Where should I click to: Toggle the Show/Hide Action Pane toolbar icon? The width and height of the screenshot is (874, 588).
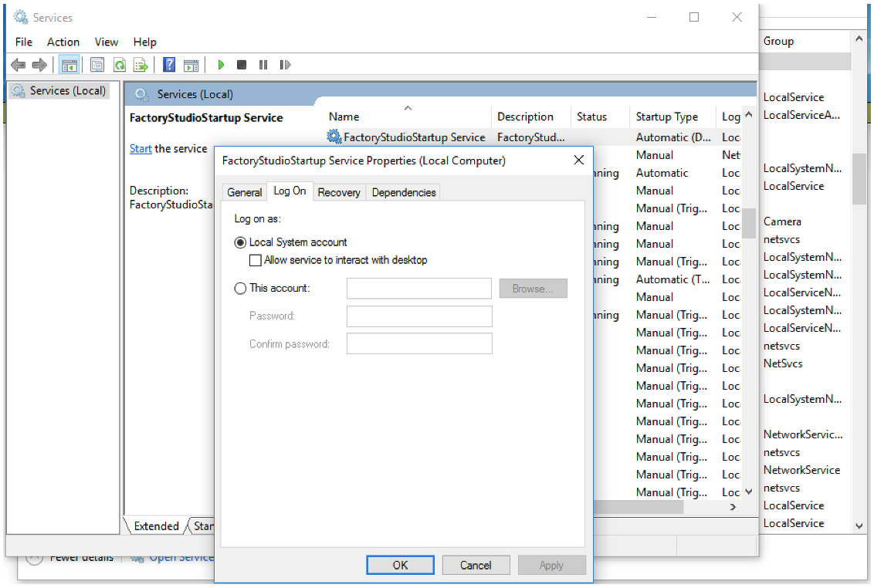pyautogui.click(x=191, y=66)
